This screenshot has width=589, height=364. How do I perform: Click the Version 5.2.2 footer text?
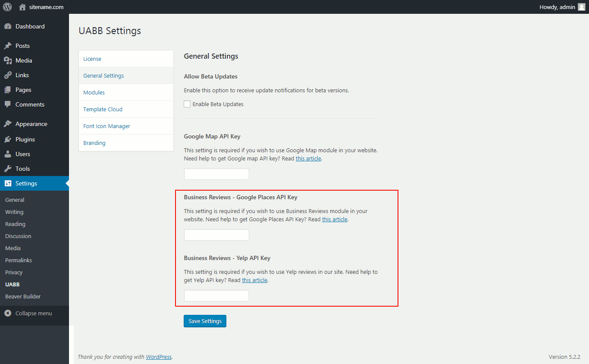[x=564, y=357]
